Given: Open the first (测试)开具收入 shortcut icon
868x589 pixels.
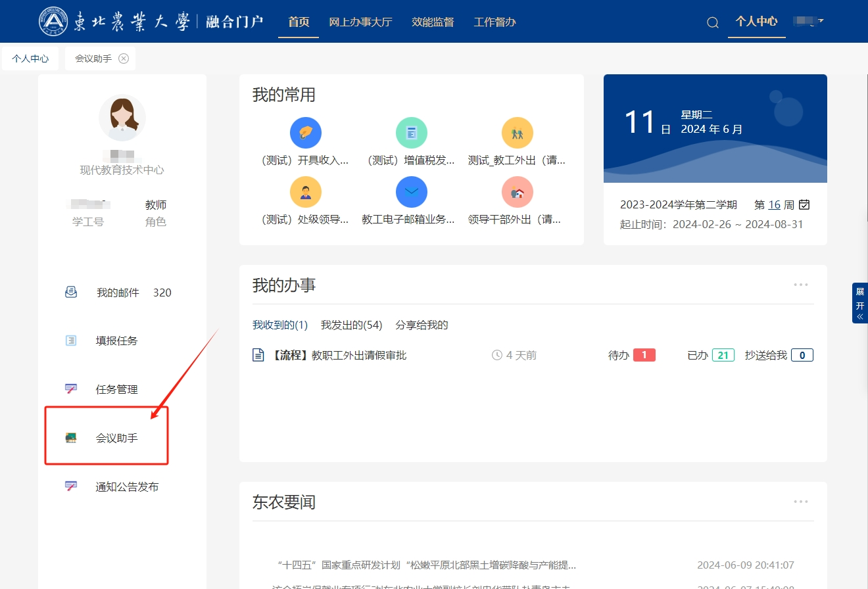Looking at the screenshot, I should coord(305,133).
